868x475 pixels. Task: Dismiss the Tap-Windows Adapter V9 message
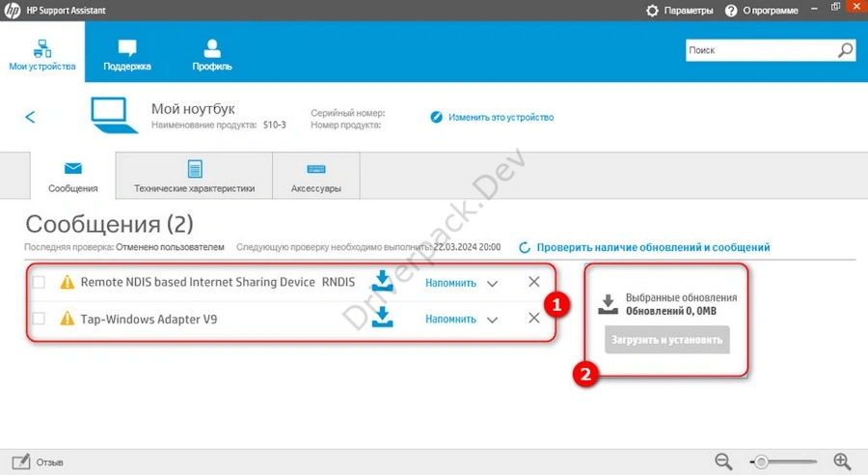[533, 319]
